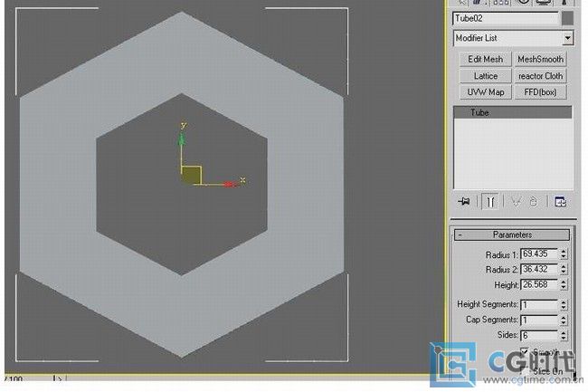Image resolution: width=588 pixels, height=392 pixels.
Task: Open the Display command panel tab
Action: pos(544,2)
